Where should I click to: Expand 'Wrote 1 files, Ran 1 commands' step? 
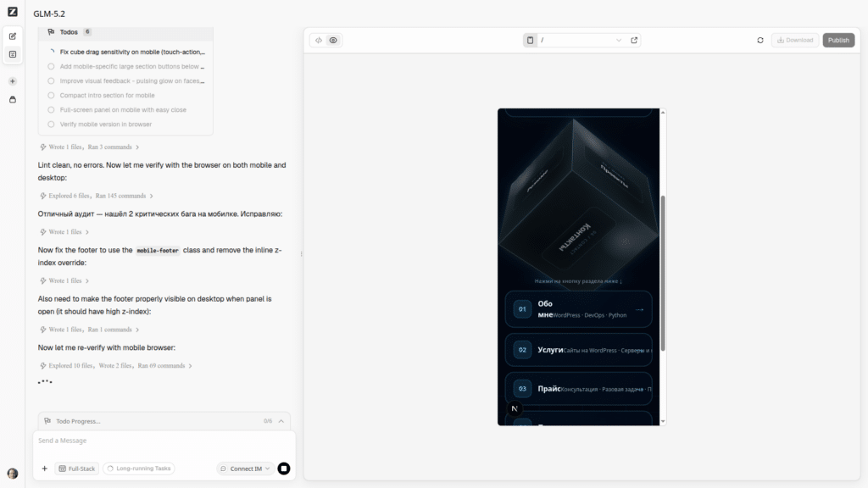pyautogui.click(x=90, y=330)
